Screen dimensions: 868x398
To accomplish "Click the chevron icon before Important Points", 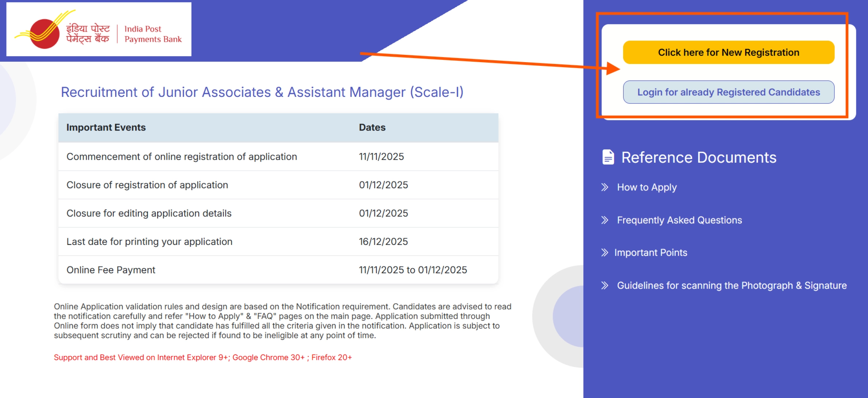I will 604,253.
